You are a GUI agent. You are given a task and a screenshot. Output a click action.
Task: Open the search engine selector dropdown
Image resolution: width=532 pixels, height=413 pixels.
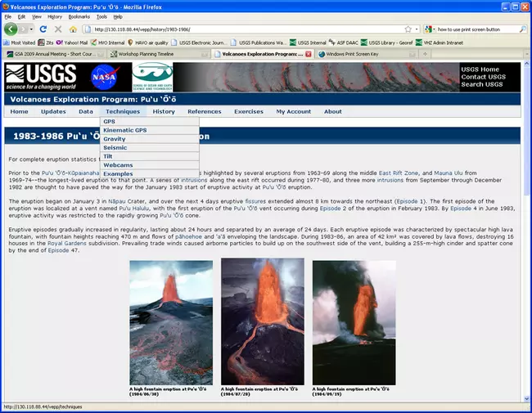tap(430, 29)
